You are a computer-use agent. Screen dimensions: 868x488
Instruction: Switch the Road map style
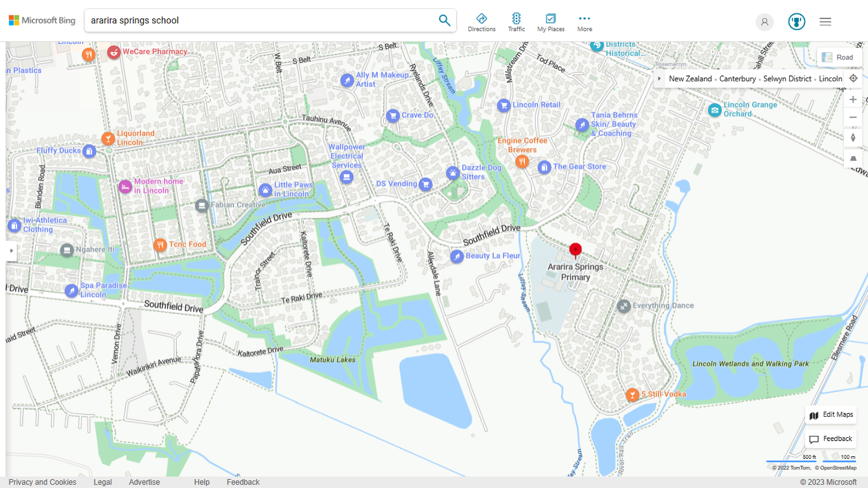[839, 57]
